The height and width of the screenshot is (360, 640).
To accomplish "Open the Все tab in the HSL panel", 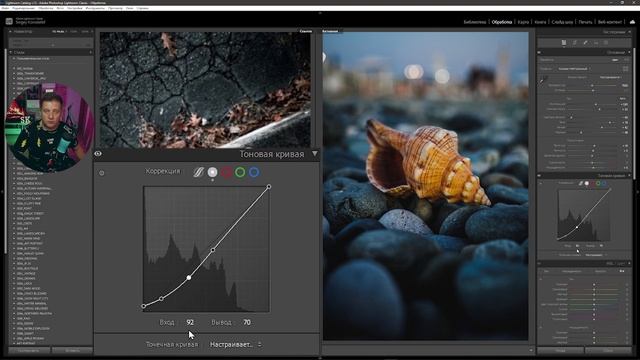I will pos(622,271).
